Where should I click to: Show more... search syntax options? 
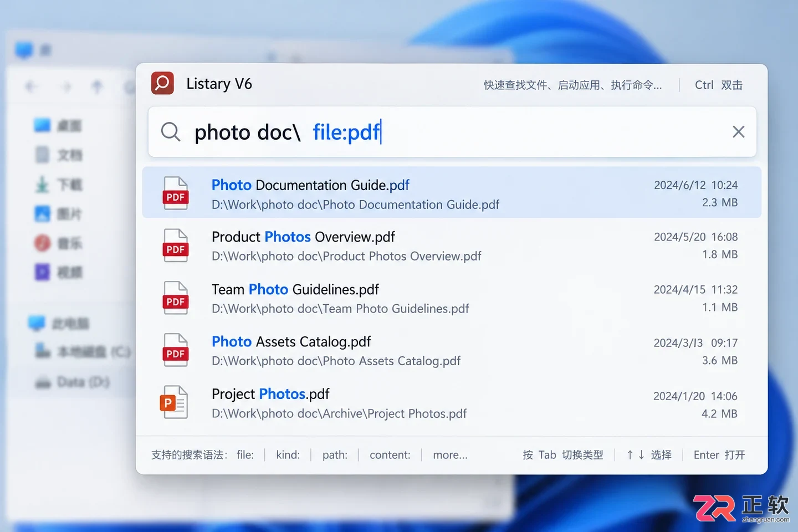[450, 455]
